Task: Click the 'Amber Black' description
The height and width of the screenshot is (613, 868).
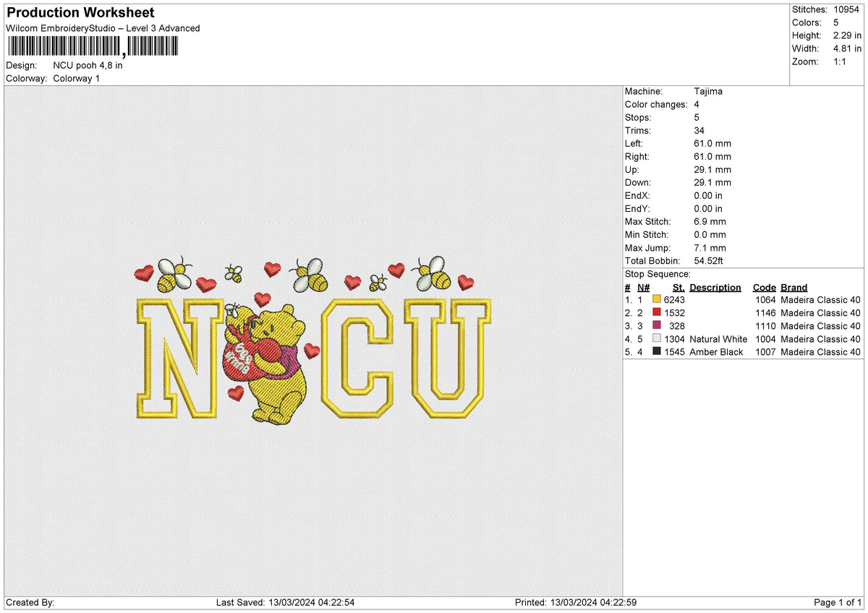Action: tap(716, 351)
